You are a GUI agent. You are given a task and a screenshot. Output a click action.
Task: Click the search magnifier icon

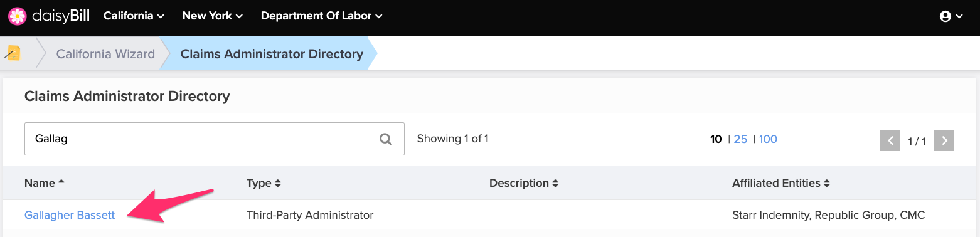386,139
